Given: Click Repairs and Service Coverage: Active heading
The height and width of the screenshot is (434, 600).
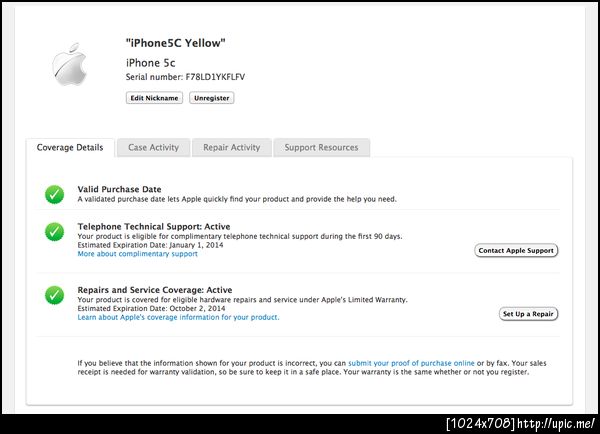Looking at the screenshot, I should (x=155, y=290).
